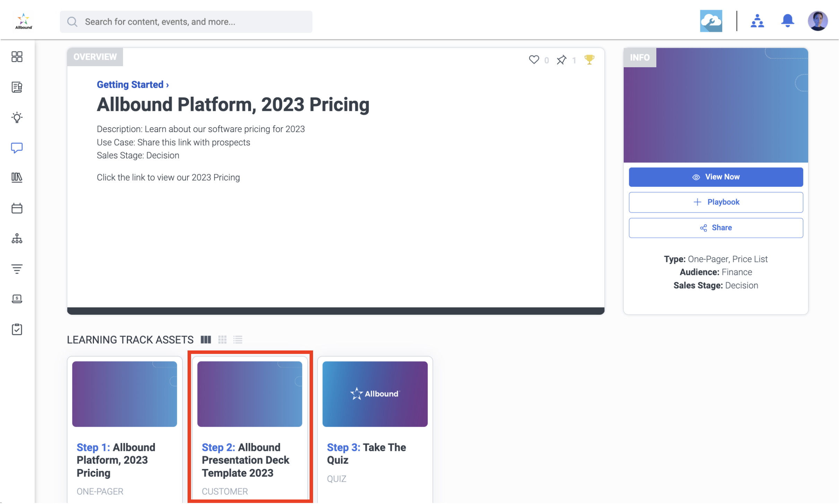The image size is (839, 504).
Task: Click the 'Type: One-Pager, Price List' line
Action: (716, 259)
